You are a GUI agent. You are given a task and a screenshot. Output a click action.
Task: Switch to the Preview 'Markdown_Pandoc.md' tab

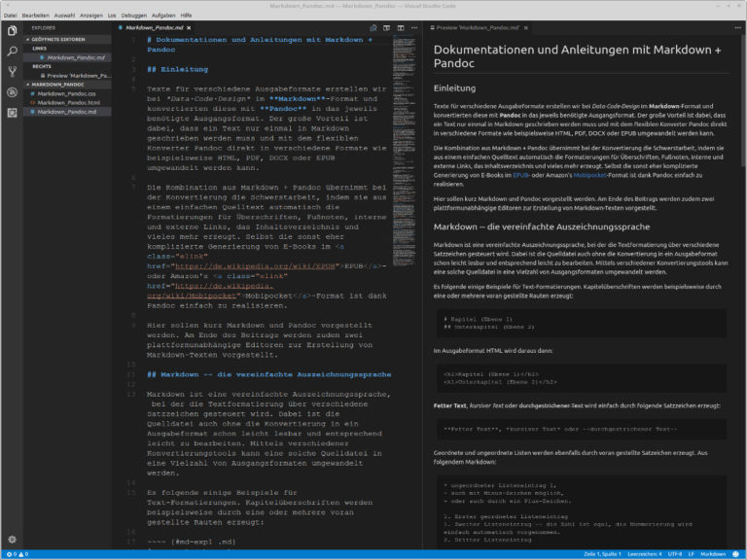pyautogui.click(x=478, y=28)
